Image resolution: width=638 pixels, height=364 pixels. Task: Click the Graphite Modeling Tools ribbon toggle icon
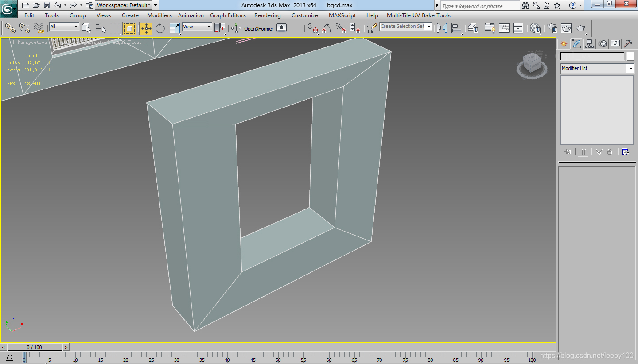[x=490, y=28]
